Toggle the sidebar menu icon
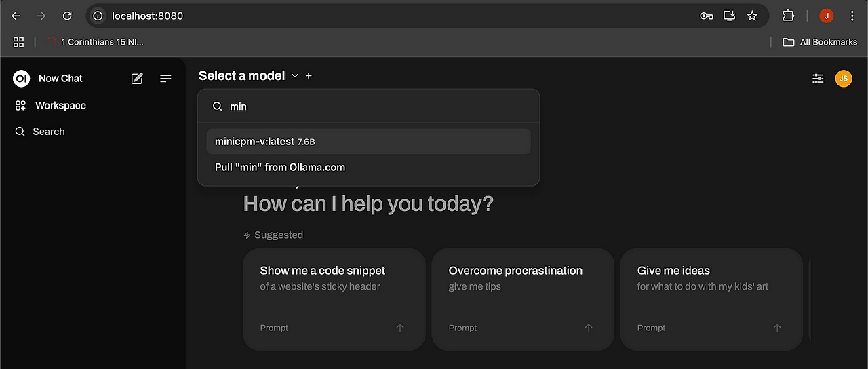The image size is (868, 369). click(x=165, y=79)
